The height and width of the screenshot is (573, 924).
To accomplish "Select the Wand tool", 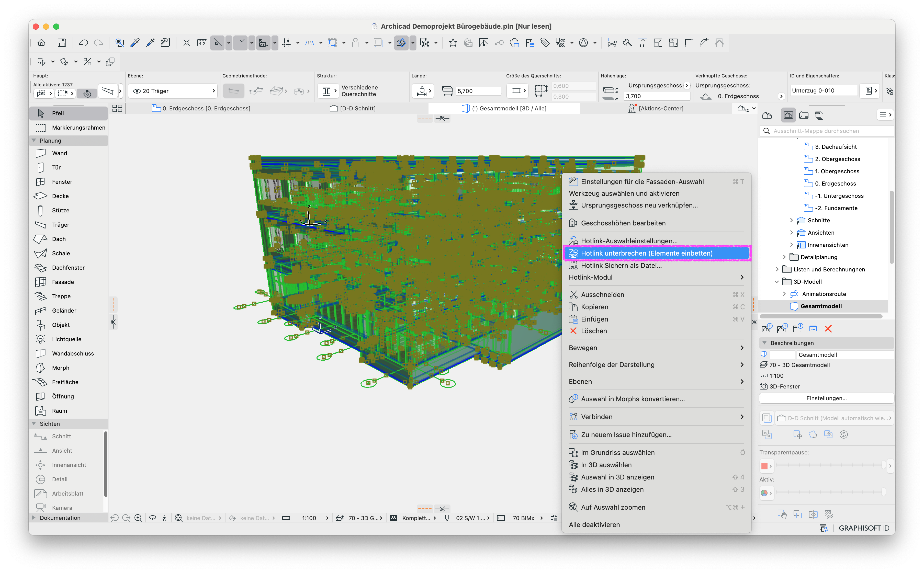I will point(69,153).
